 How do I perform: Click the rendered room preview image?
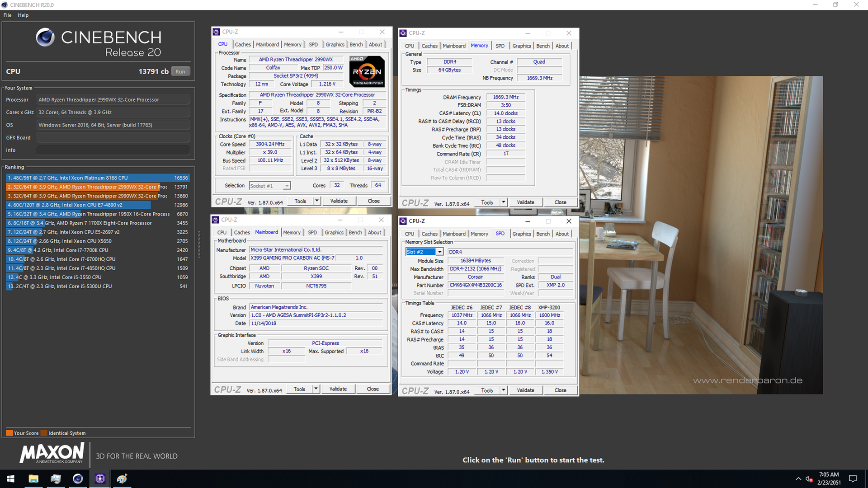701,235
